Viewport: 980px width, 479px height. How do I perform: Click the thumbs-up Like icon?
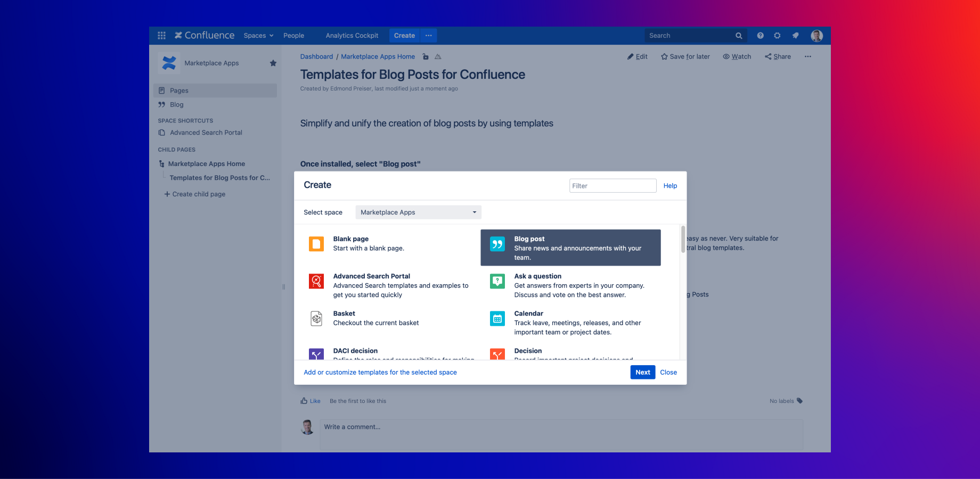click(x=304, y=401)
